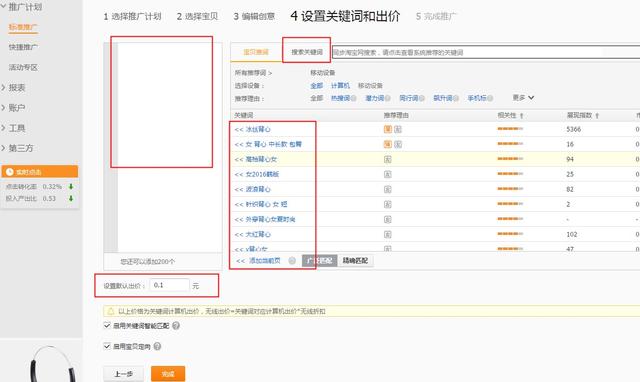Screen dimensions: 640x382
Task: Go to step 1 选择推广计划
Action: click(132, 16)
